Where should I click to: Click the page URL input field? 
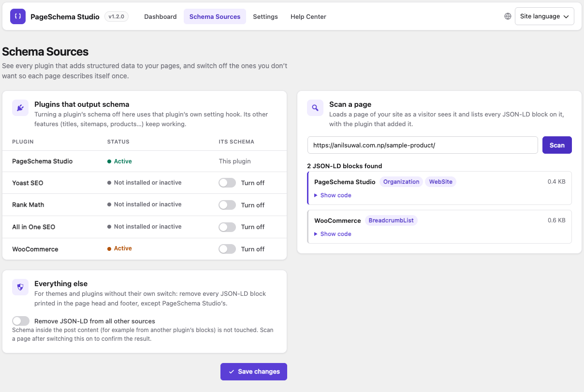[423, 145]
